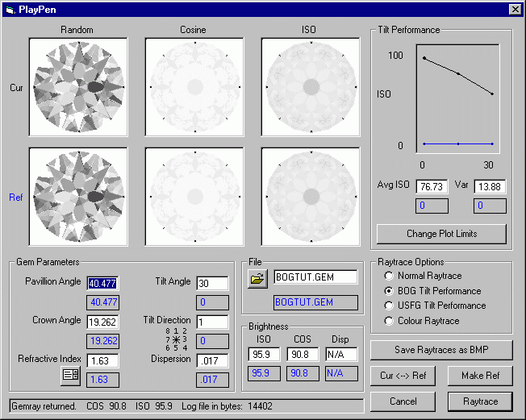Viewport: 526px width, 420px height.
Task: Click the Dispersion input field
Action: pyautogui.click(x=212, y=361)
